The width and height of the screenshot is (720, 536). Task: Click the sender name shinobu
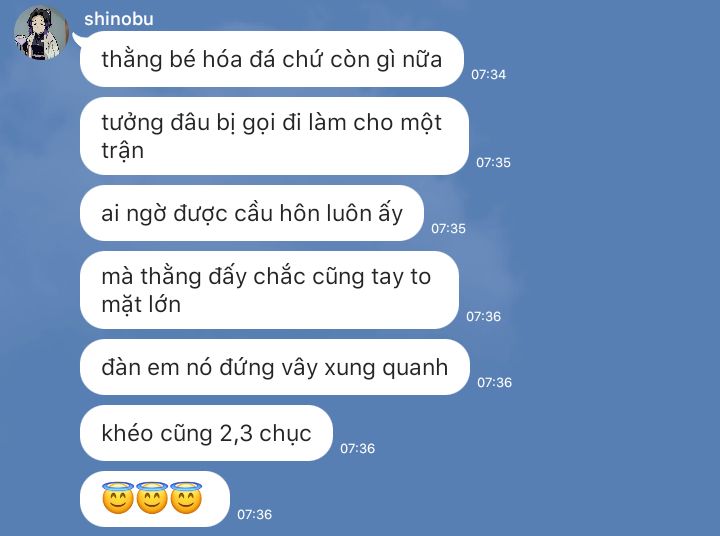coord(118,19)
